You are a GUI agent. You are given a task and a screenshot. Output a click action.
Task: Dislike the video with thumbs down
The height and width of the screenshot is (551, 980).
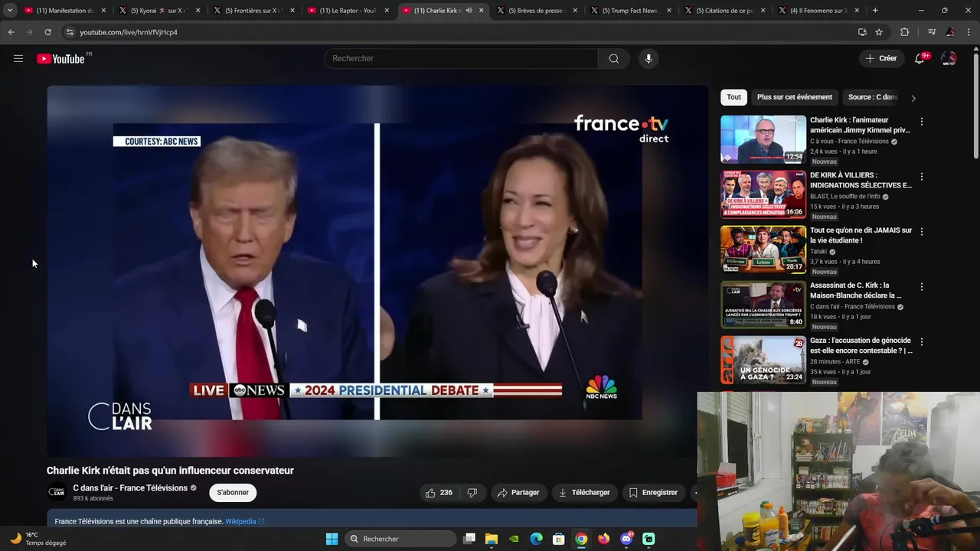pos(472,493)
